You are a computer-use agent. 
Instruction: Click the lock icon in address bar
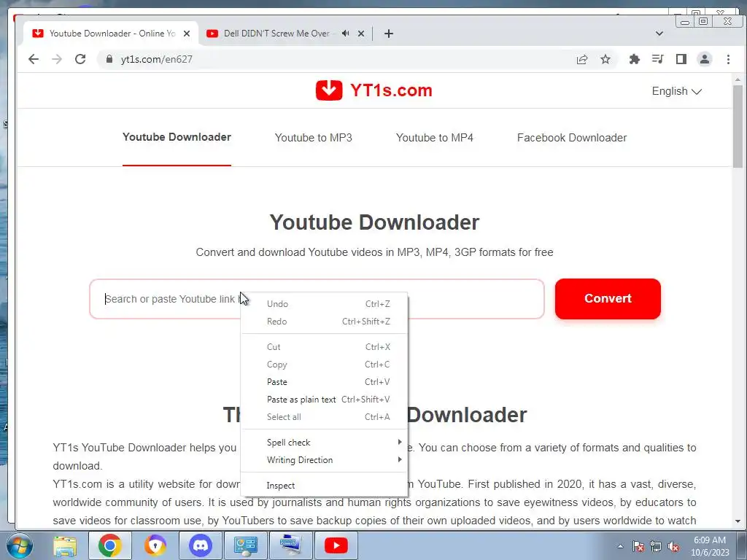tap(109, 59)
